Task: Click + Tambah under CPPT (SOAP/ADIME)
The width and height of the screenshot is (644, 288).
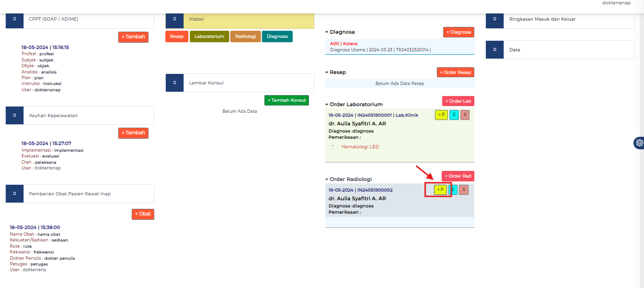Action: click(133, 36)
